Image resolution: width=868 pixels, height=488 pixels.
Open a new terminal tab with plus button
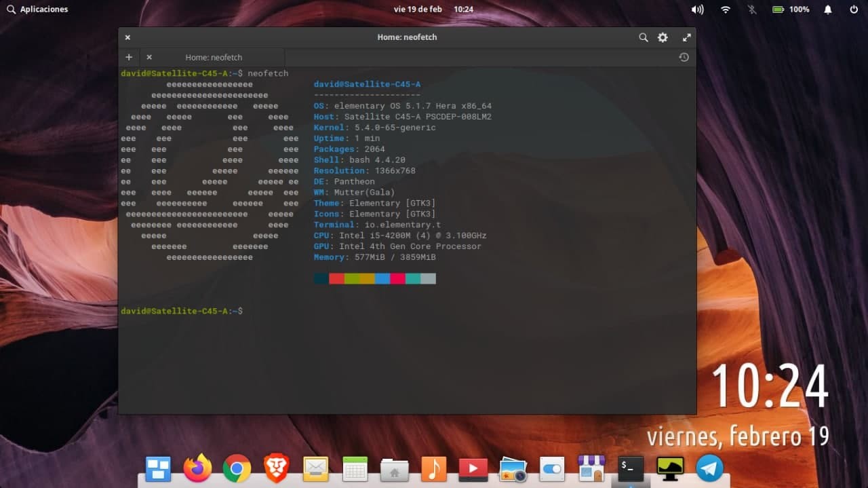pos(129,58)
